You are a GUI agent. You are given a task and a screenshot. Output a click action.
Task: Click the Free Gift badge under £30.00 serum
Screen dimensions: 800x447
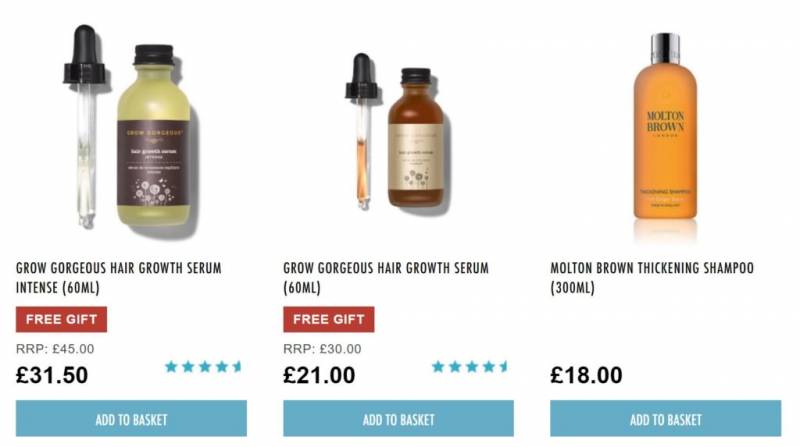(329, 319)
